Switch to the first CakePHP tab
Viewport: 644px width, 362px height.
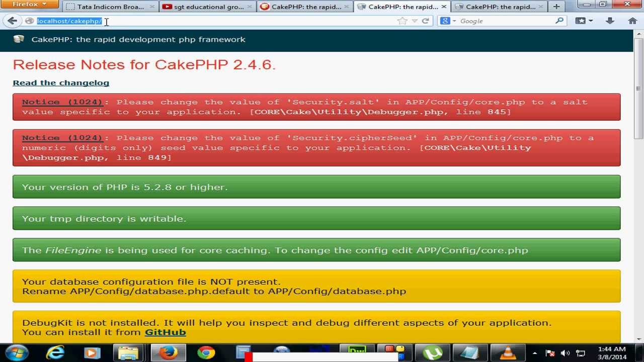[305, 7]
